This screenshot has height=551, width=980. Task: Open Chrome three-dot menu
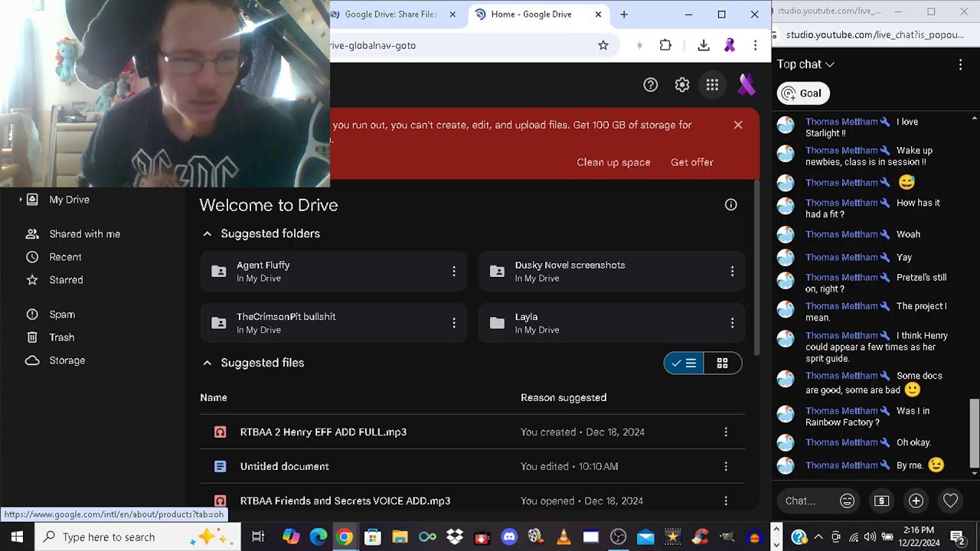755,45
